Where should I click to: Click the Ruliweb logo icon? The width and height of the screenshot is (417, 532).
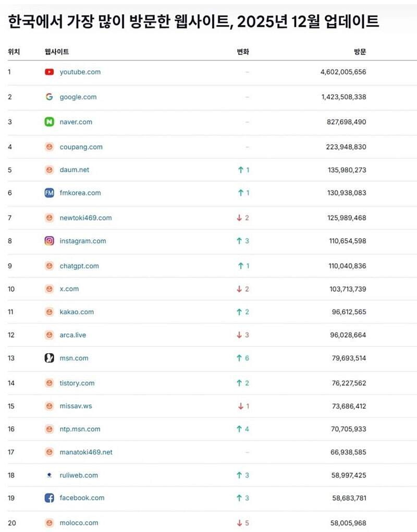(x=49, y=475)
